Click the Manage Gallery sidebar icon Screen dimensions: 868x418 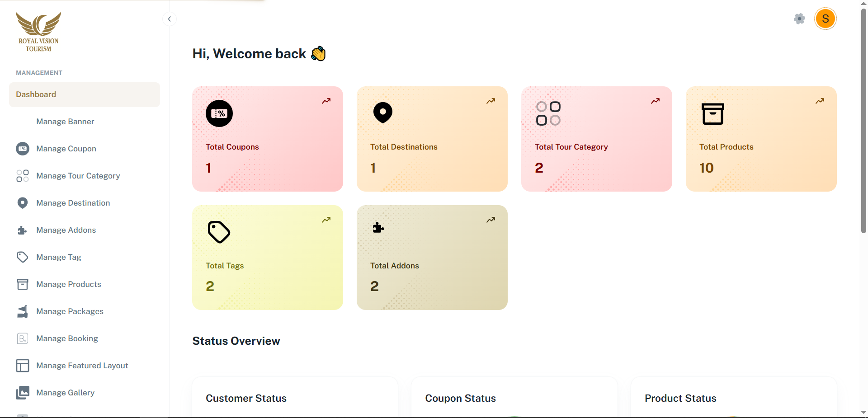click(x=23, y=393)
